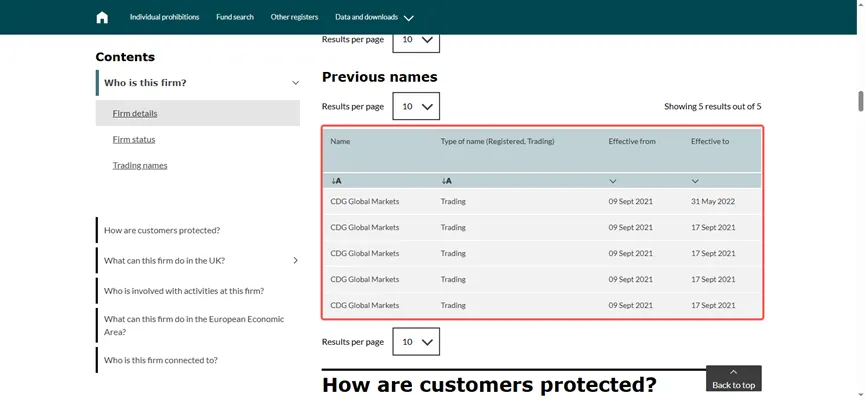Jump to Who is involved with activities section
This screenshot has height=400, width=865.
tap(184, 291)
